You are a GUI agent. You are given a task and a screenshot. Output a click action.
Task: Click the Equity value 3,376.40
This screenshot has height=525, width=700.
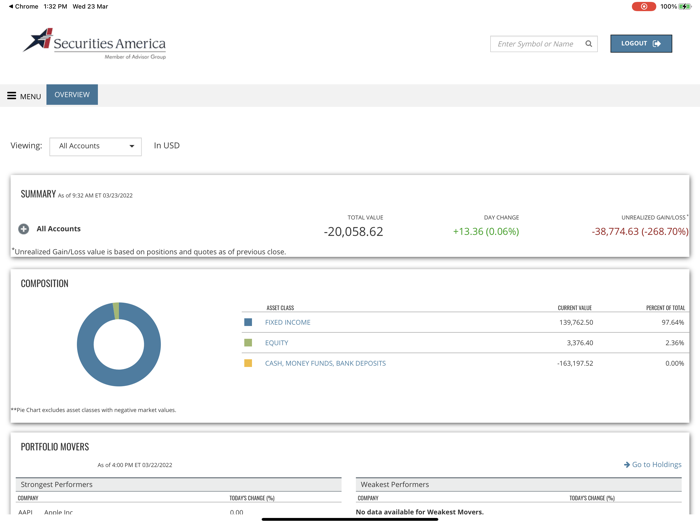click(x=580, y=343)
